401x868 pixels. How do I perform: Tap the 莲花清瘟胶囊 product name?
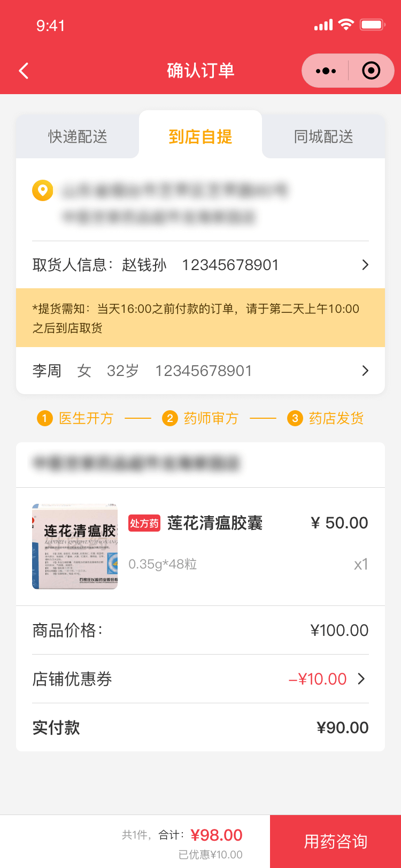215,523
